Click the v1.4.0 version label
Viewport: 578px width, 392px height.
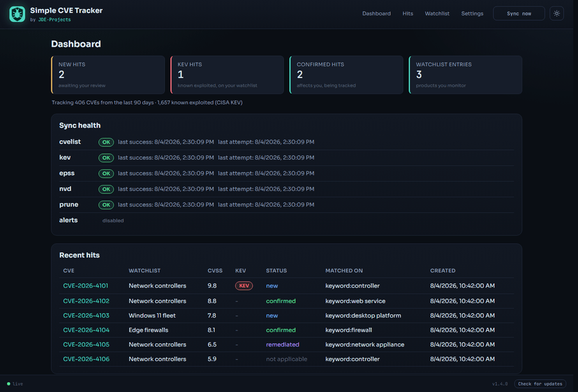tap(500, 384)
